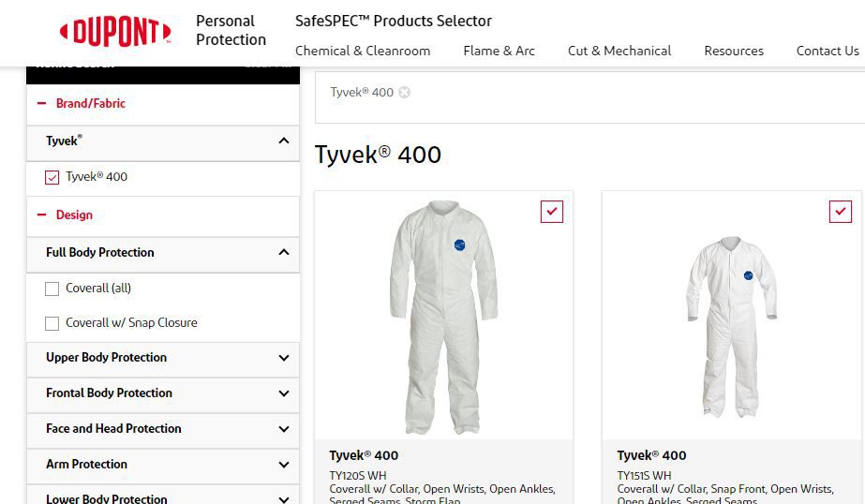
Task: Collapse Brand/Fabric section minus icon
Action: (x=41, y=104)
